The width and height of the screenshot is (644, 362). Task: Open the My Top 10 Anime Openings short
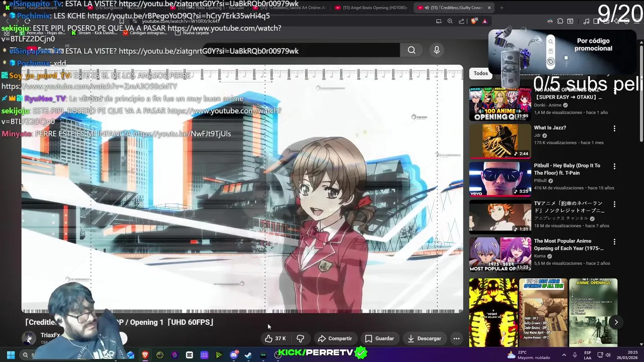click(593, 312)
